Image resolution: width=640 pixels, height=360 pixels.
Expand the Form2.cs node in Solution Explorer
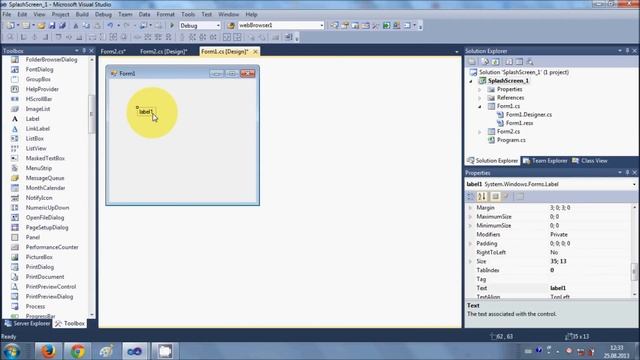(x=480, y=132)
